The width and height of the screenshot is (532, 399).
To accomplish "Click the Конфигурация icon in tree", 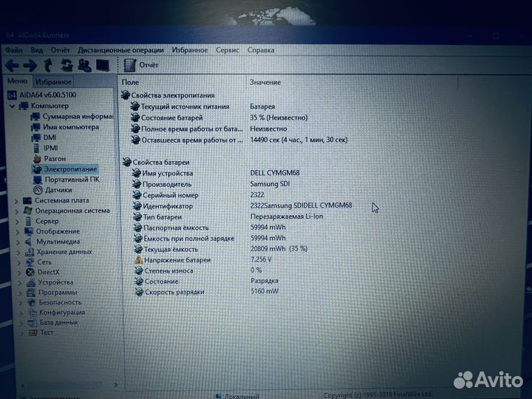I will (x=33, y=312).
